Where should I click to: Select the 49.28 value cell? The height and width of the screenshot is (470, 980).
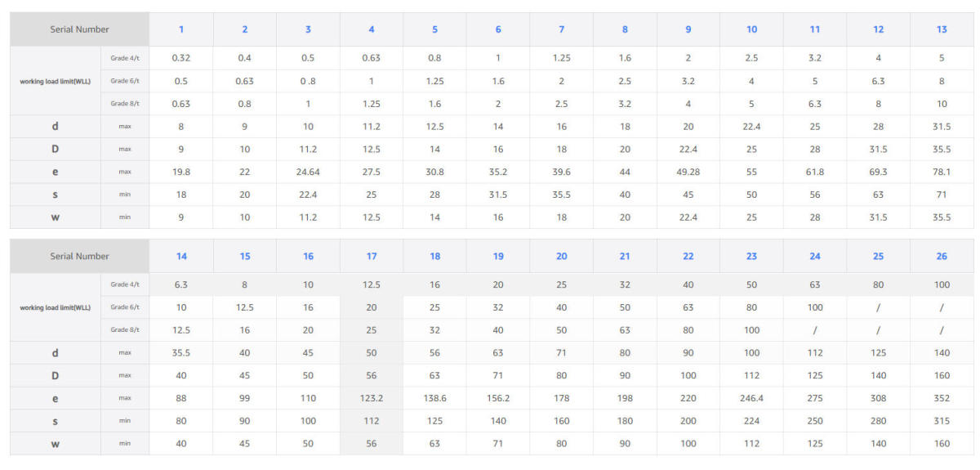688,172
